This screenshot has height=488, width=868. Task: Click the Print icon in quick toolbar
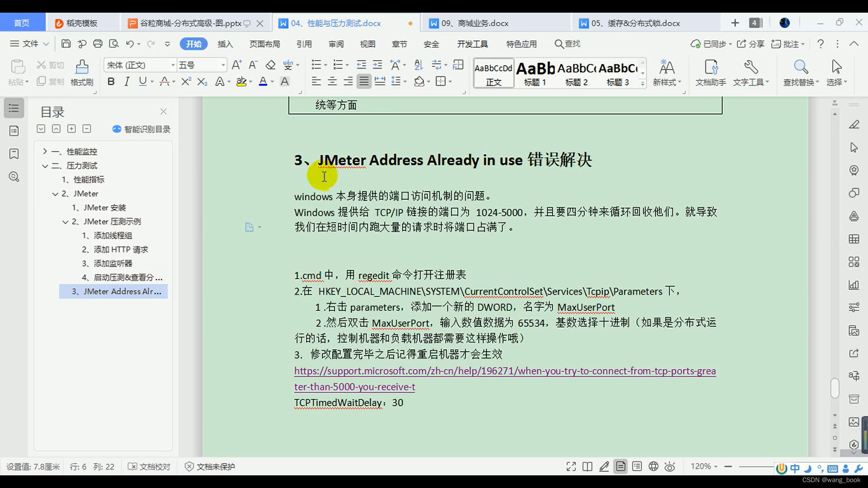(x=98, y=44)
